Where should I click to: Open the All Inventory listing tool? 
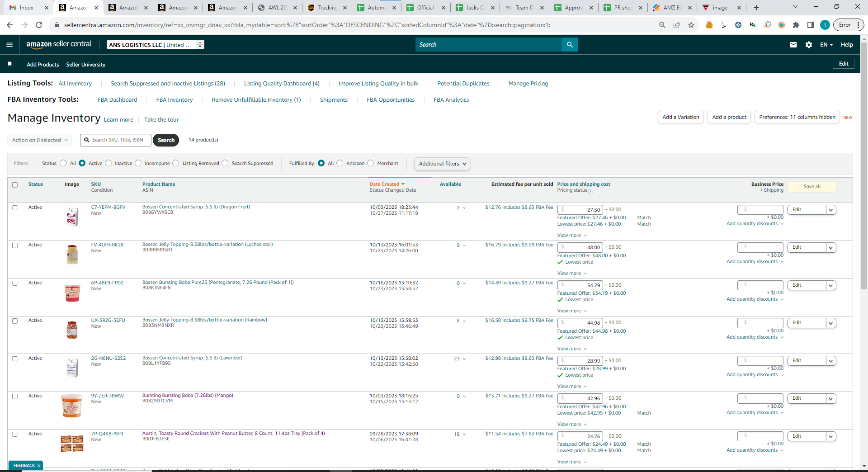[x=75, y=84]
